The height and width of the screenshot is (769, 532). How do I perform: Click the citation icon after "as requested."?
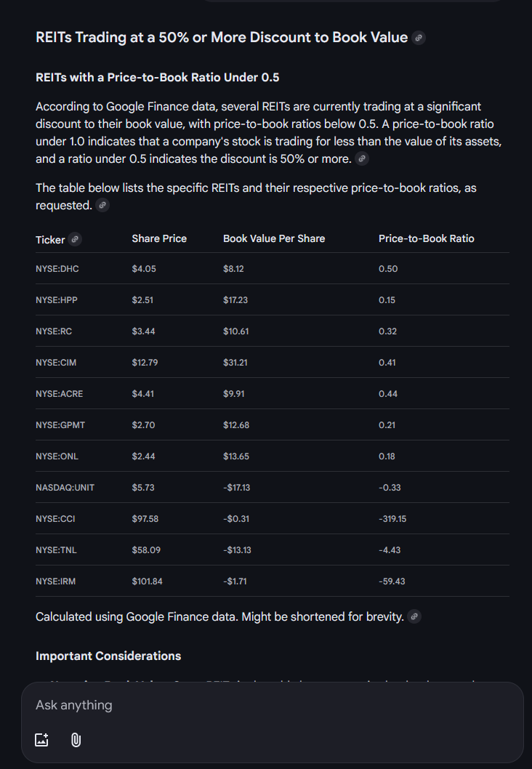103,205
